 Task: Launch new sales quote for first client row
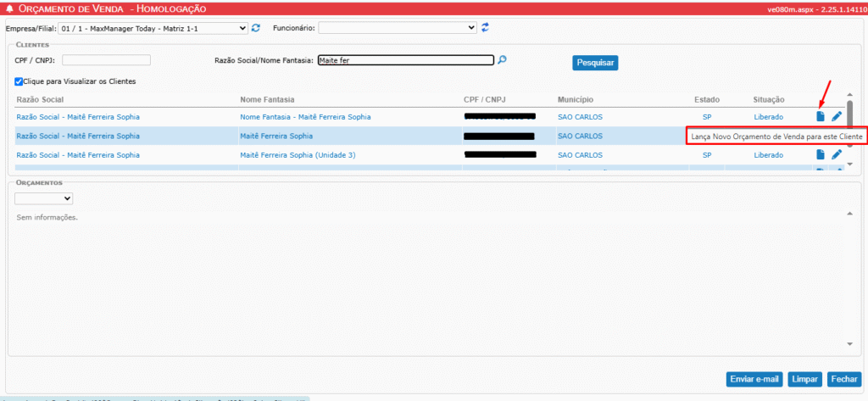[820, 116]
